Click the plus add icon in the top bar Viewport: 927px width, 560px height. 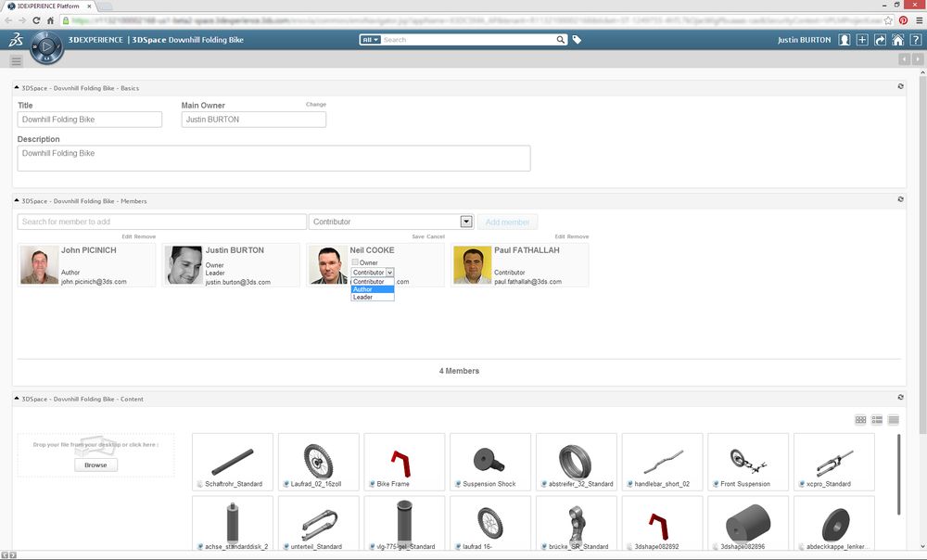862,40
